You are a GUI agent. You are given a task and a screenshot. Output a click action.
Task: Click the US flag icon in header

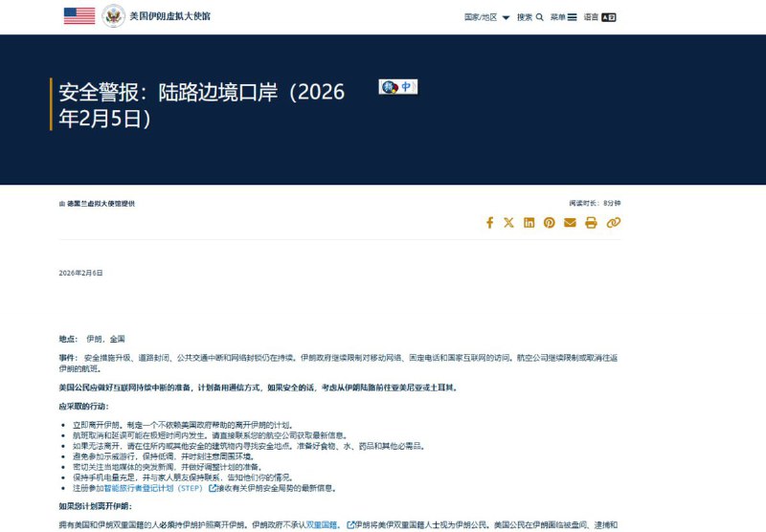(79, 16)
